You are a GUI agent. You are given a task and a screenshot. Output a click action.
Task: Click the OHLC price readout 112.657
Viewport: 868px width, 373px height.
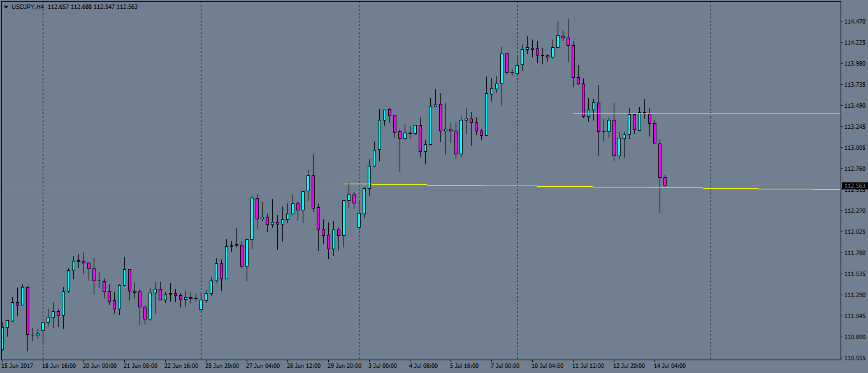pyautogui.click(x=58, y=6)
